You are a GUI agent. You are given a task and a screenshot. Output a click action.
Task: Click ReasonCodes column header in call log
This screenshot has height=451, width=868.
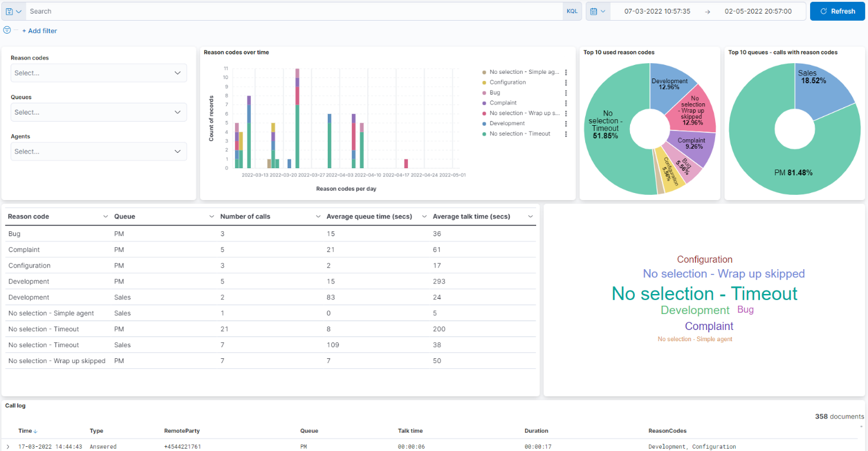pos(667,431)
